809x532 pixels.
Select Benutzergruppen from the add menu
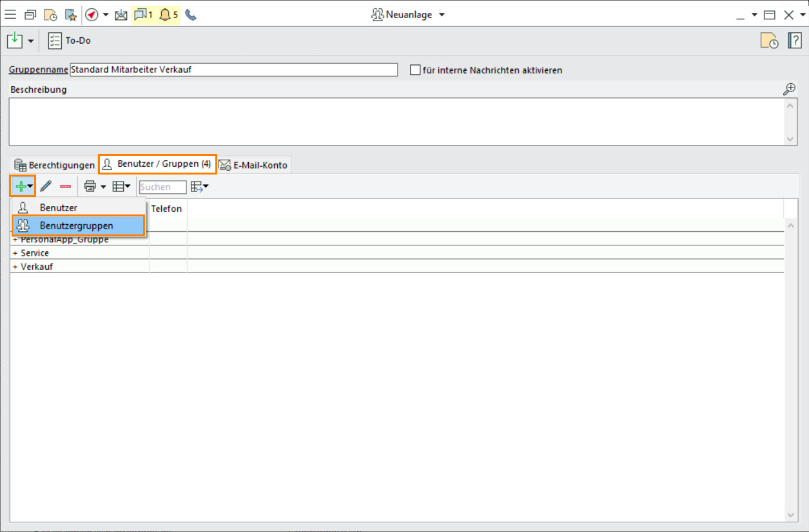click(76, 226)
